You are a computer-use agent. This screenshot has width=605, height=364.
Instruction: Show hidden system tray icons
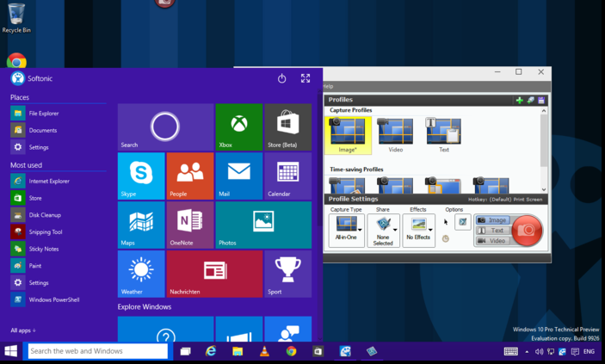coord(527,352)
